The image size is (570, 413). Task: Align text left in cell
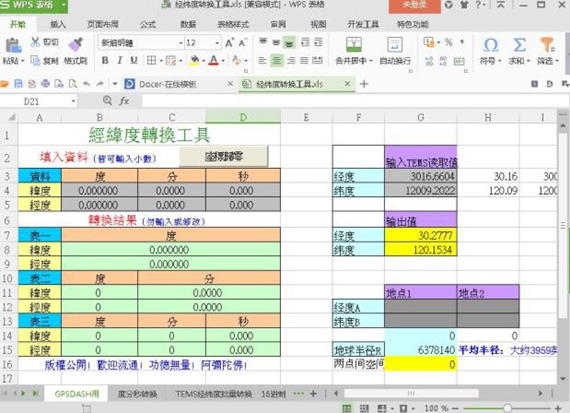(262, 60)
